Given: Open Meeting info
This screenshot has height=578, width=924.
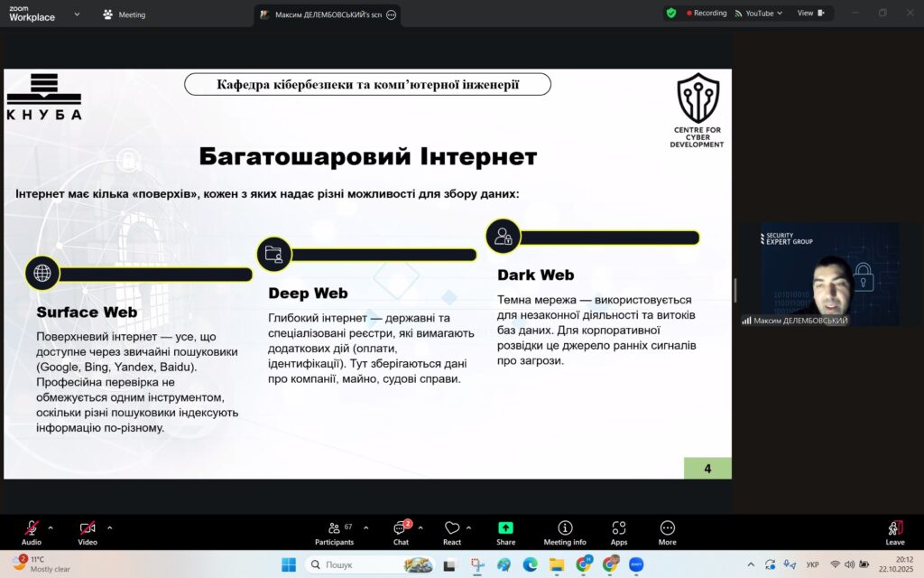Looking at the screenshot, I should point(565,532).
